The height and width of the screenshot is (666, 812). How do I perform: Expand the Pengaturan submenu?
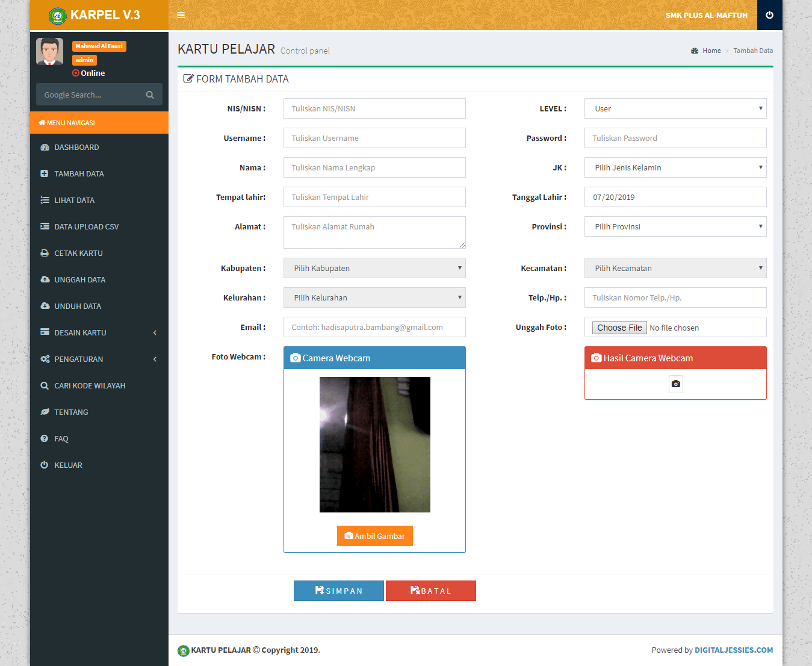point(99,359)
